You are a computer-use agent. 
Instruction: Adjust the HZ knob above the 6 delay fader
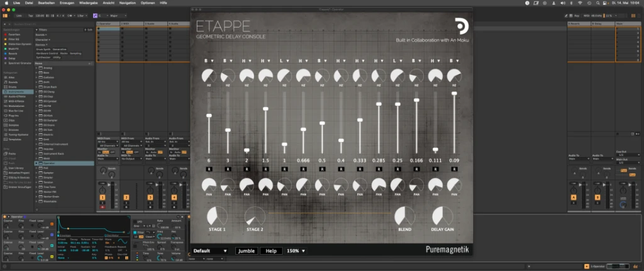coord(209,76)
